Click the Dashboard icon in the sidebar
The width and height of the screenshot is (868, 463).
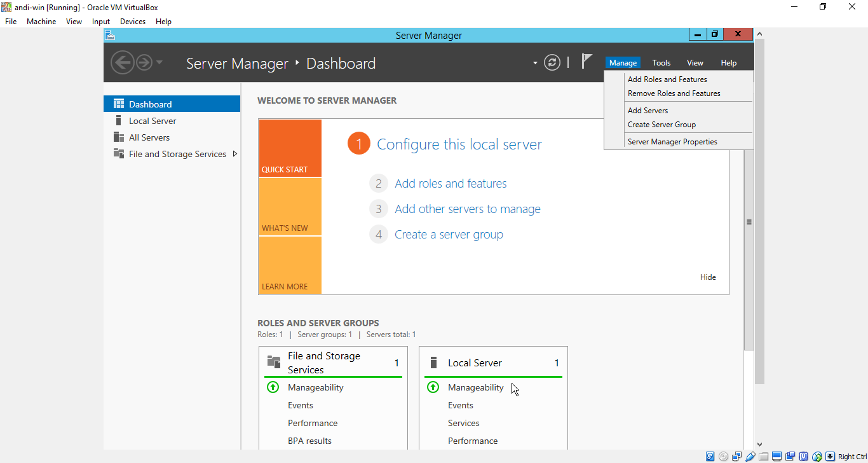[x=118, y=104]
